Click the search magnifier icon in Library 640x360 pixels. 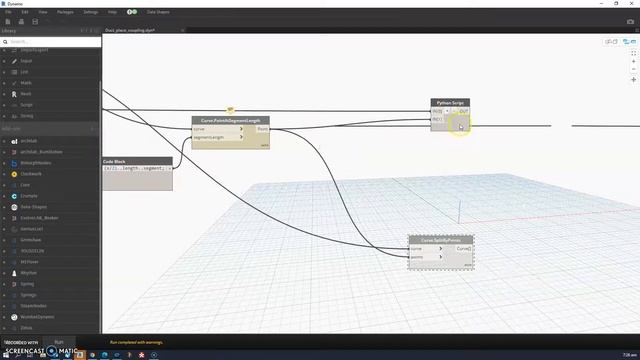[5, 42]
